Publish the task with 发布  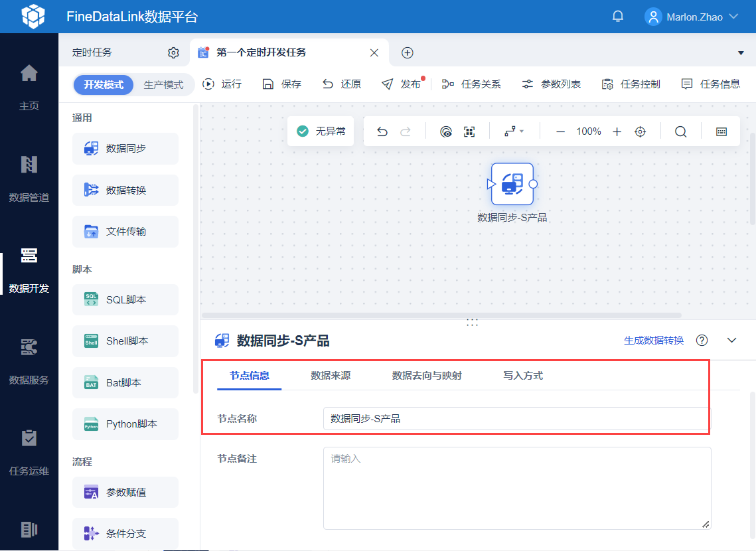tap(402, 84)
